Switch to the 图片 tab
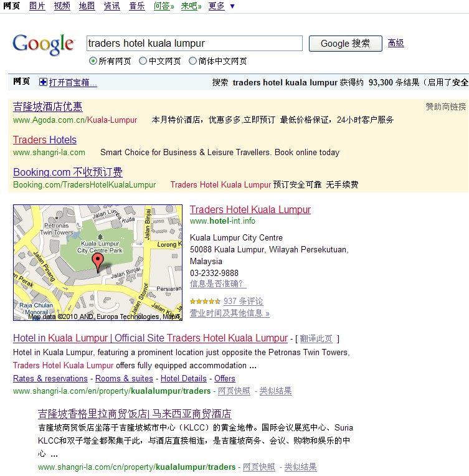 [37, 6]
